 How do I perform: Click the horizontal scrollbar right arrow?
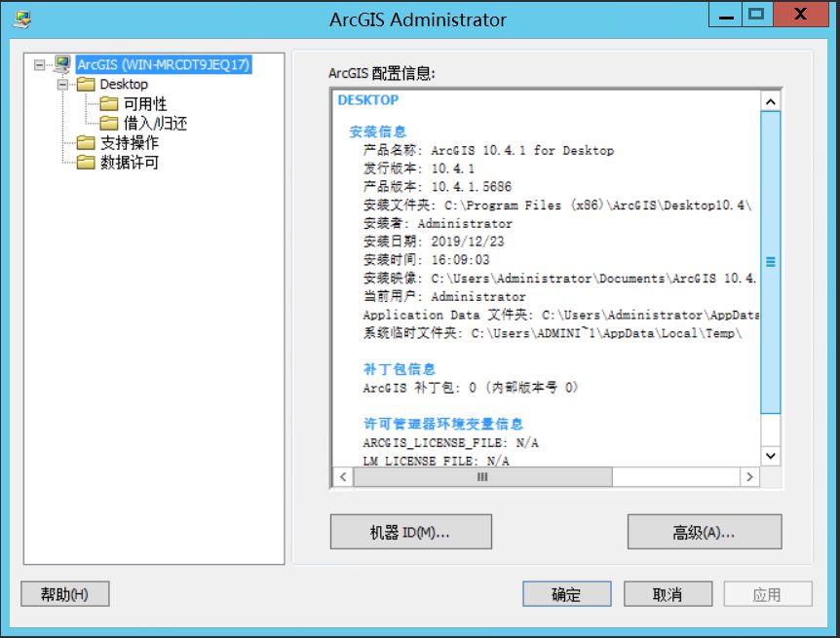(750, 476)
